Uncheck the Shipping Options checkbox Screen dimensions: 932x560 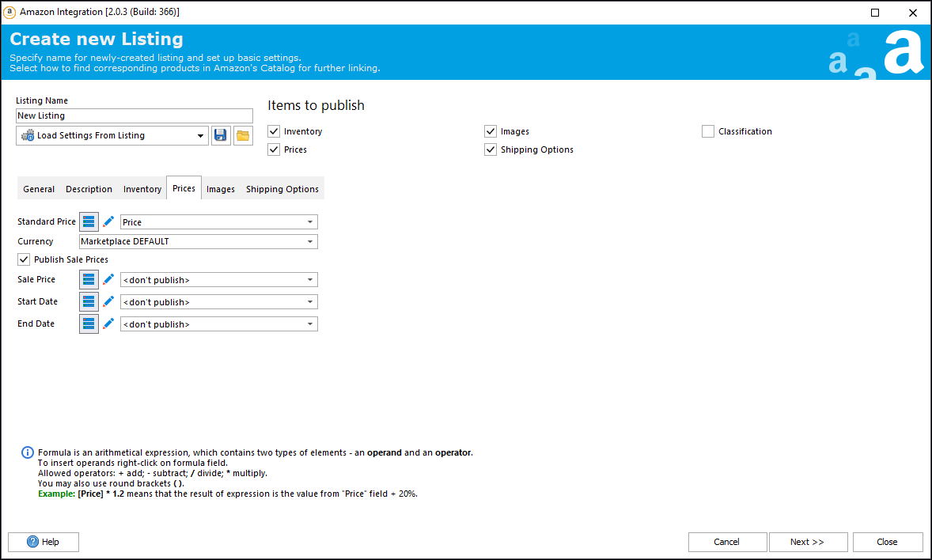[491, 149]
